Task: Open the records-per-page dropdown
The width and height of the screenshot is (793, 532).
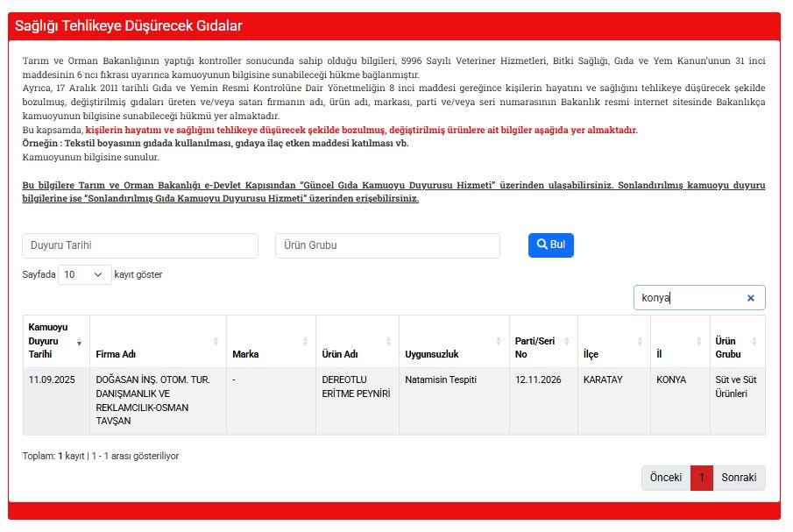Action: point(85,274)
